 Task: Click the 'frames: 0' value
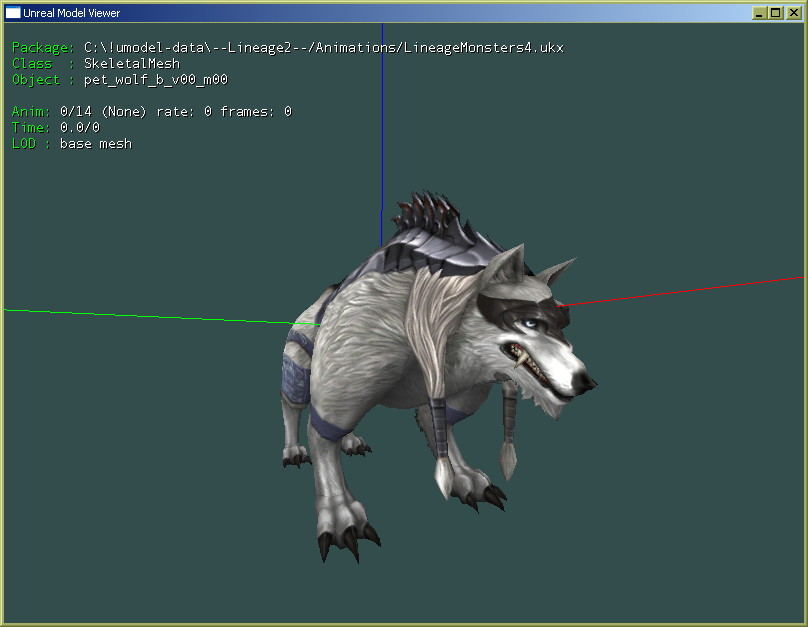(256, 112)
